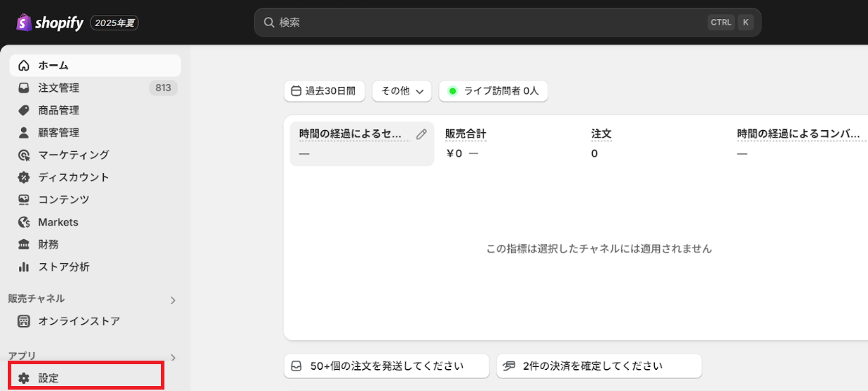Select オンラインストア sales channel
The image size is (868, 391).
click(x=78, y=321)
